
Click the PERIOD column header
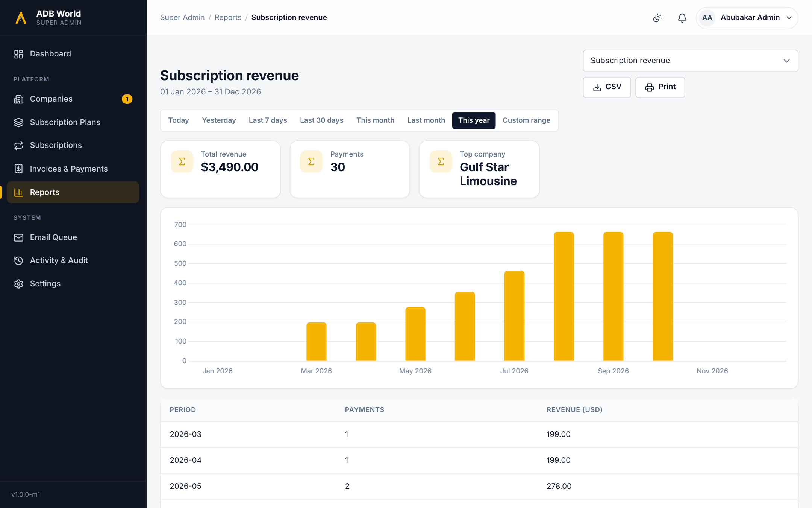point(183,410)
